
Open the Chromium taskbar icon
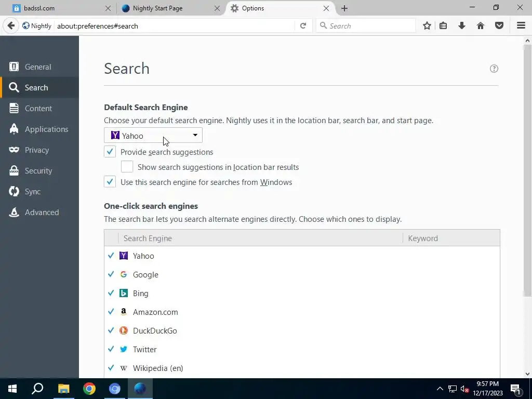point(115,389)
